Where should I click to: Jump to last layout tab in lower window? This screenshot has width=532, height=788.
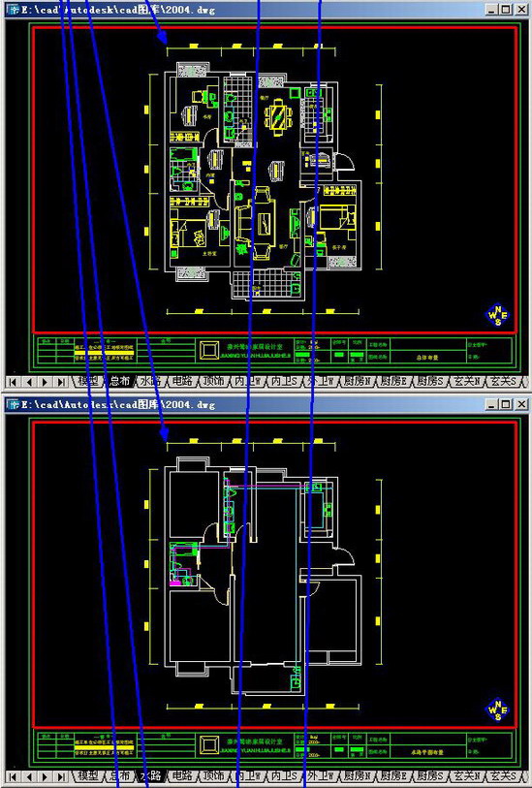(61, 776)
